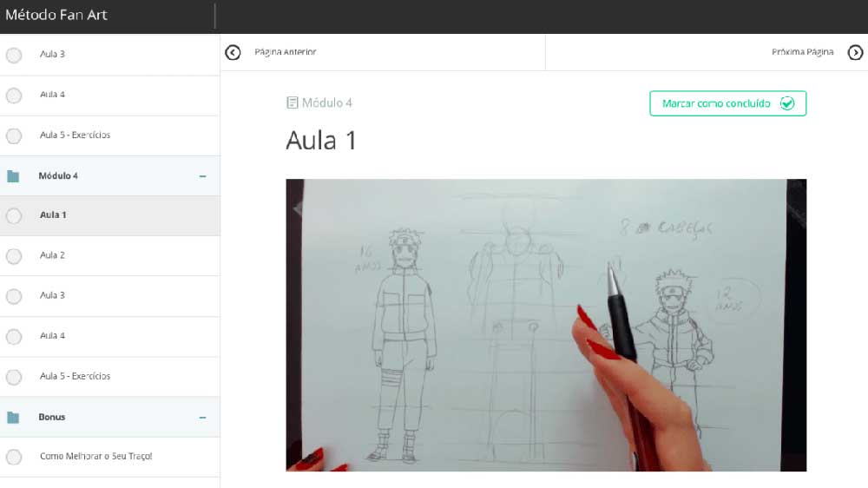
Task: Toggle completion circle for first Aula 3
Action: (x=14, y=55)
